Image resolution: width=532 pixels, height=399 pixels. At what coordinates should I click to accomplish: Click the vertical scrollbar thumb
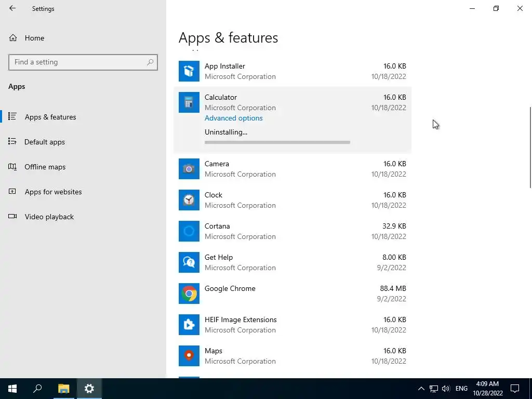click(x=530, y=148)
